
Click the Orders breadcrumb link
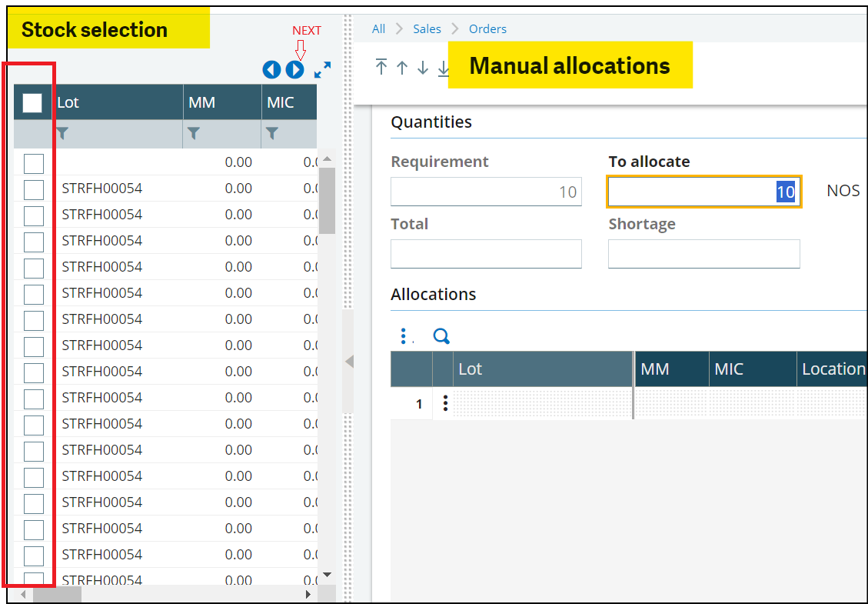tap(487, 28)
